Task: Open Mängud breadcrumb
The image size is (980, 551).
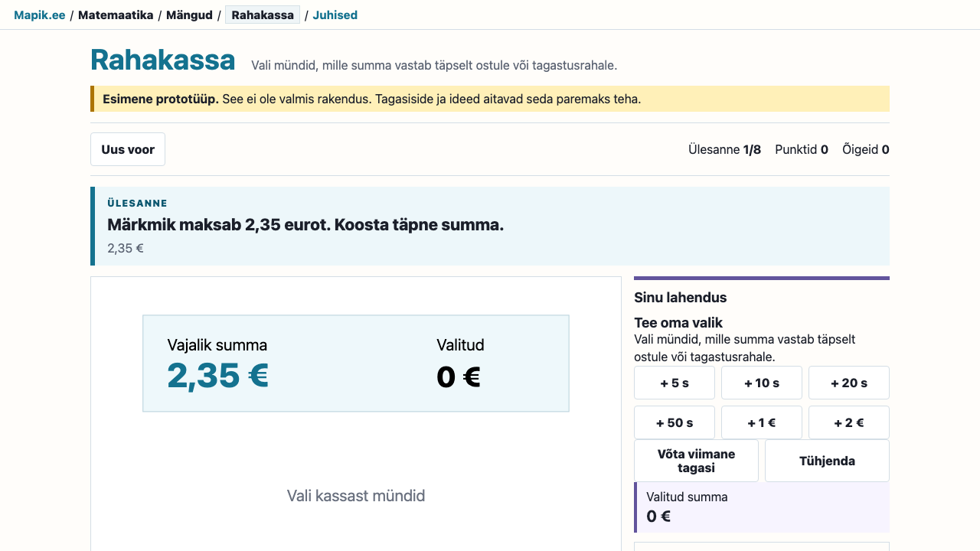Action: point(189,15)
